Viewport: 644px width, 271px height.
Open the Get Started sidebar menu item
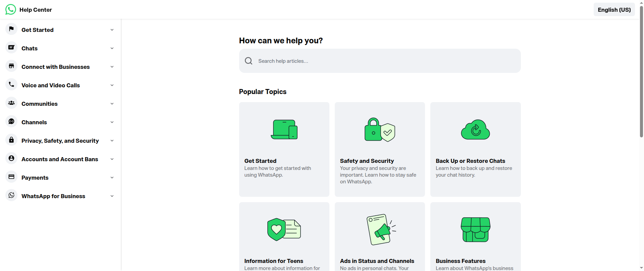(x=38, y=30)
